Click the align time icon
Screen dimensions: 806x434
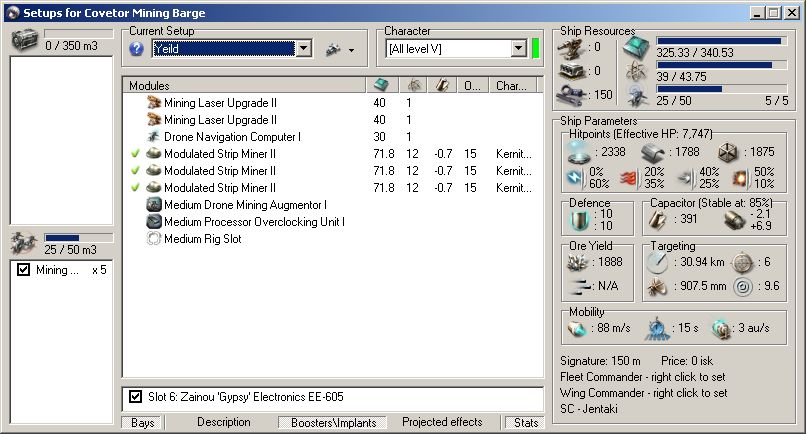pyautogui.click(x=657, y=328)
